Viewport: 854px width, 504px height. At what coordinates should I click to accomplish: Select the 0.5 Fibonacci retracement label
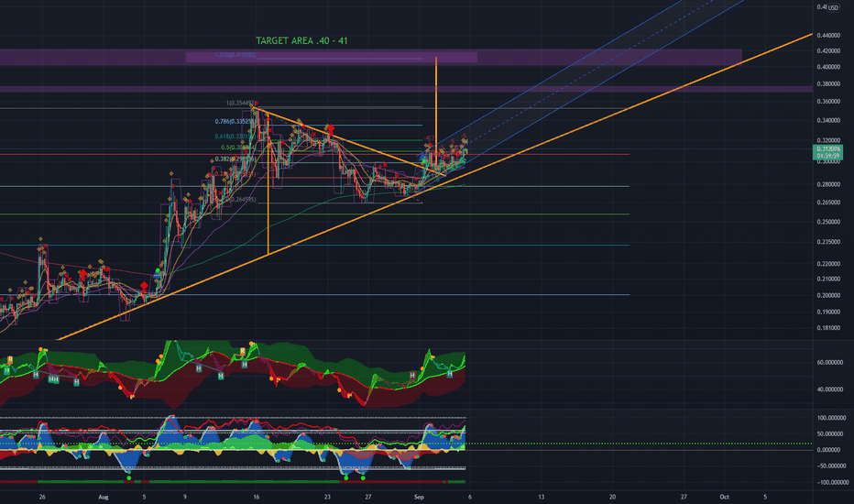[x=237, y=148]
